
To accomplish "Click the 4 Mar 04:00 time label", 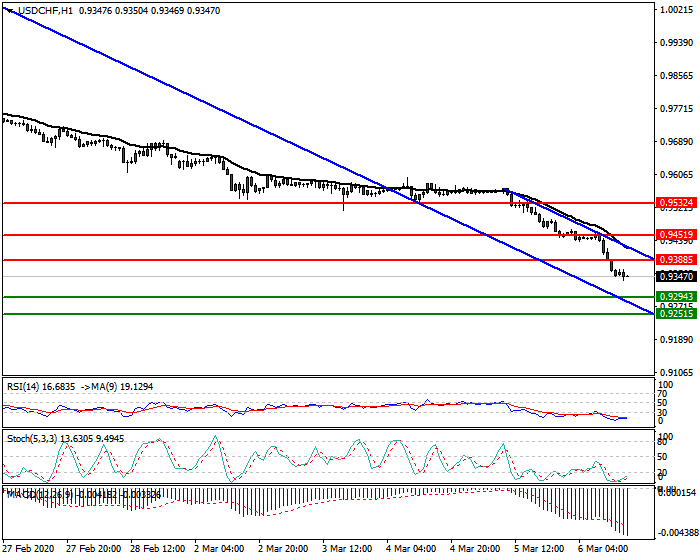I will click(x=411, y=548).
